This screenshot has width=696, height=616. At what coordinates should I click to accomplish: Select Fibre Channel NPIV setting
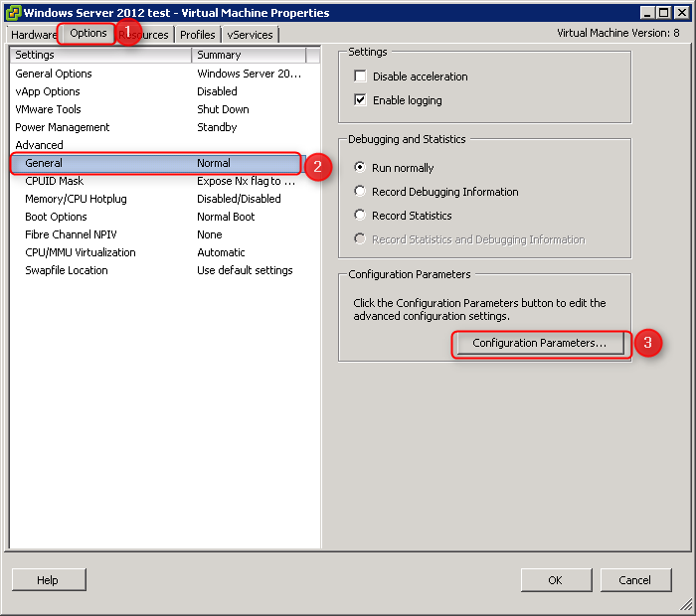158,234
